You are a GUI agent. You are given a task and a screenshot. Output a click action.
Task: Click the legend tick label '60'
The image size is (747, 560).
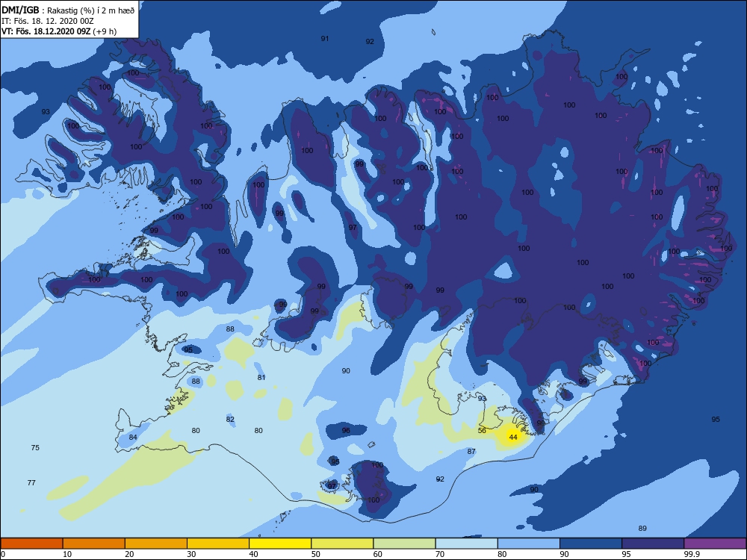[x=378, y=554]
